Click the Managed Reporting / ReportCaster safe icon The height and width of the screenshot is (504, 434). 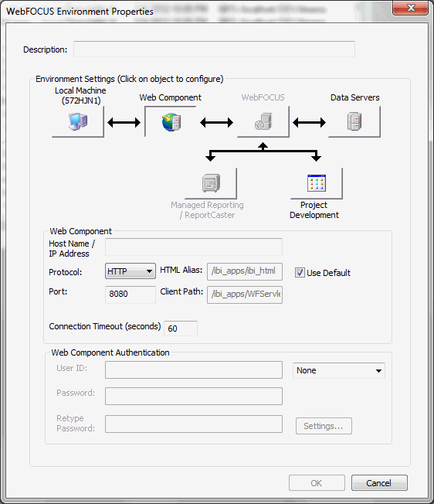(x=211, y=183)
